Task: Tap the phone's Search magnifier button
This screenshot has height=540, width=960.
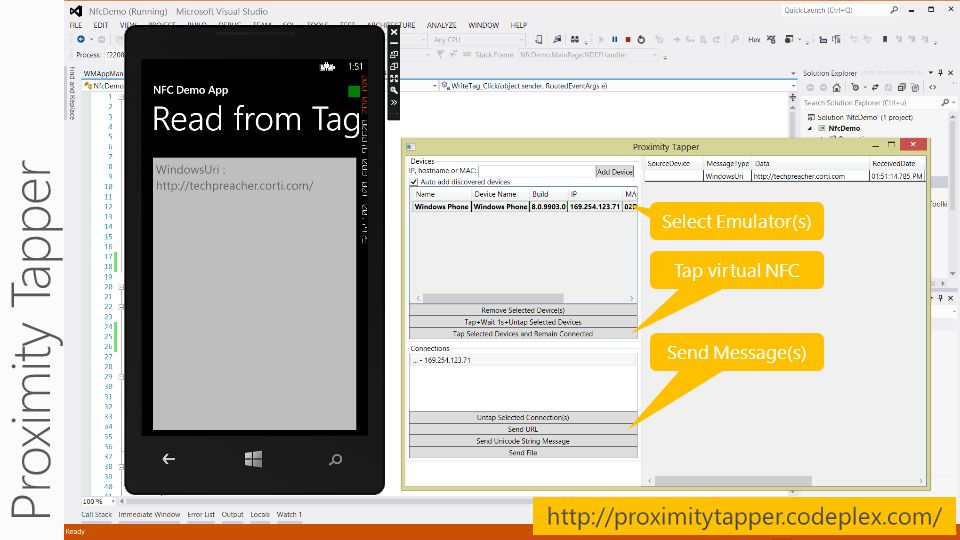Action: click(x=335, y=459)
